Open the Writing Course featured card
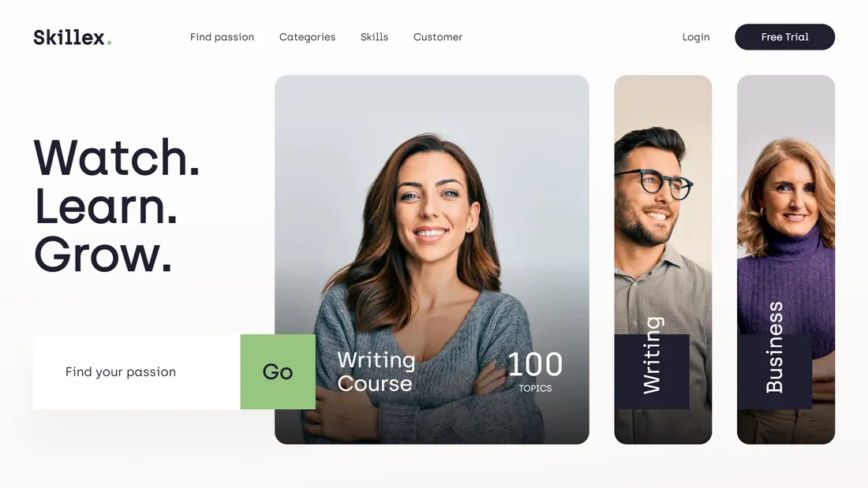 (432, 259)
